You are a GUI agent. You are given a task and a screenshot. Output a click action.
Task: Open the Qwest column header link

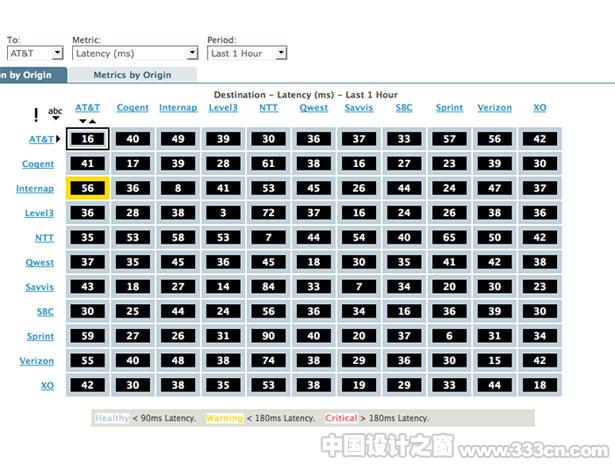314,108
